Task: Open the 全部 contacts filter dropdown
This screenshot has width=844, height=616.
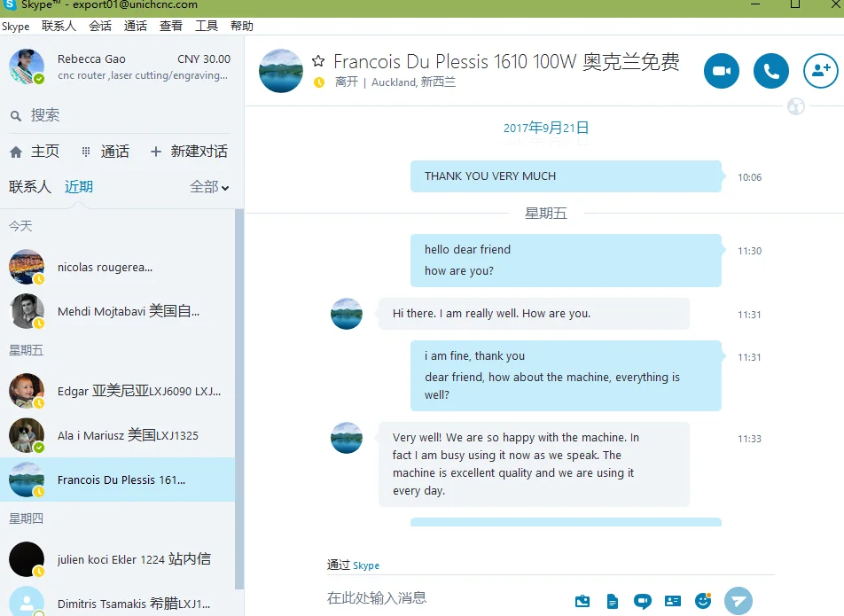Action: coord(209,187)
